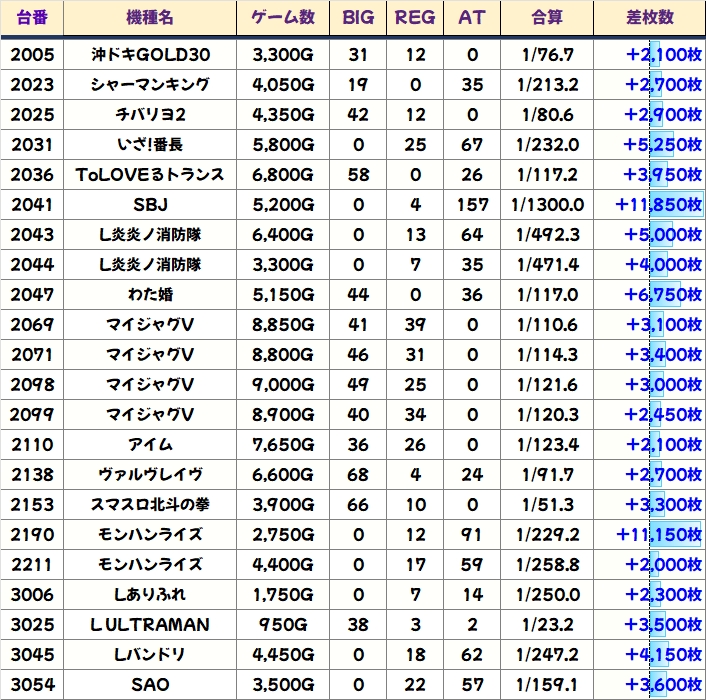The width and height of the screenshot is (706, 700).
Task: Click the 1/159.1 combined probability cell
Action: pyautogui.click(x=547, y=685)
